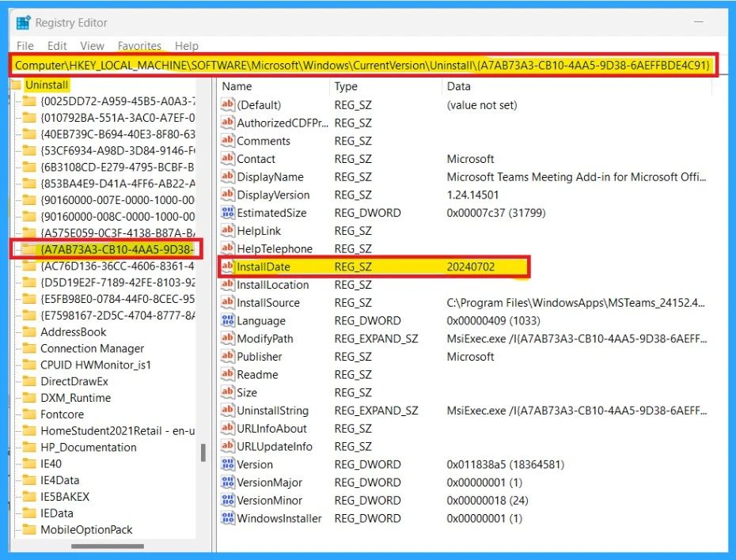Select the IE5BAKEX key
Screen dimensions: 736x560
coord(65,497)
